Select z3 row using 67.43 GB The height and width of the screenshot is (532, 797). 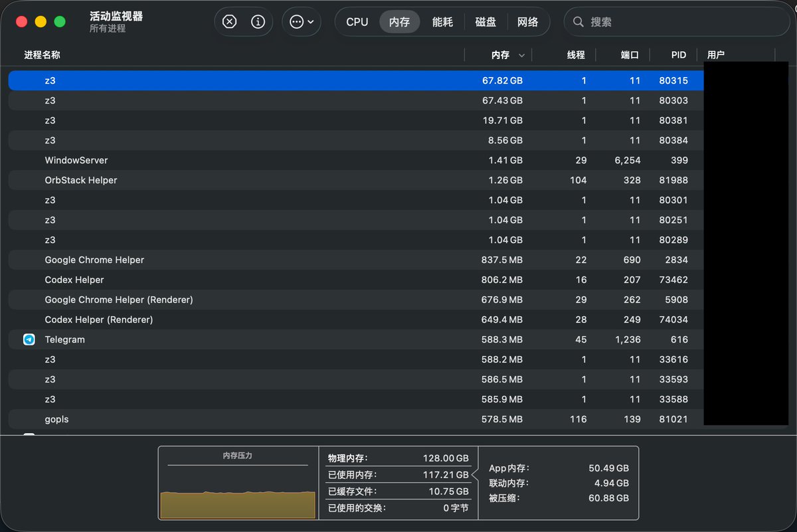point(356,100)
